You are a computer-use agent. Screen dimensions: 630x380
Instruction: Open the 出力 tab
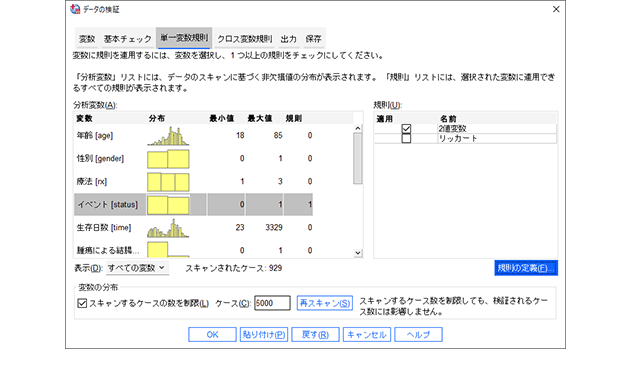(x=288, y=39)
